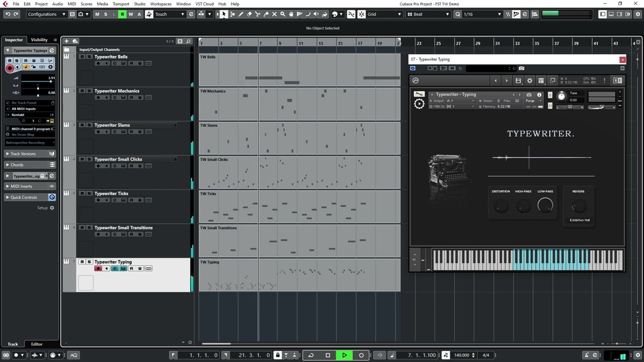Viewport: 644px width, 362px height.
Task: Select the hand Time Warp tool
Action: click(x=291, y=14)
